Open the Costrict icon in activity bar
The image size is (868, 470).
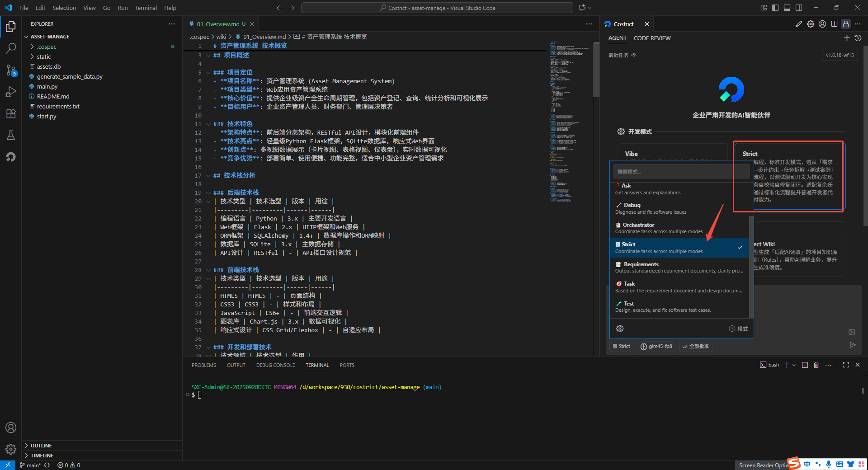(x=11, y=157)
